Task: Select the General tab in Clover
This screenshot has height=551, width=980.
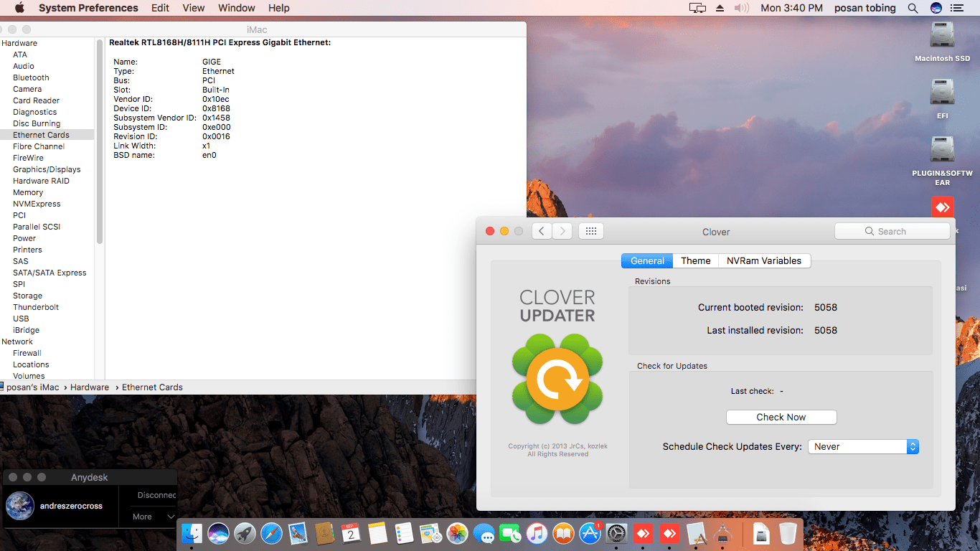Action: 647,260
